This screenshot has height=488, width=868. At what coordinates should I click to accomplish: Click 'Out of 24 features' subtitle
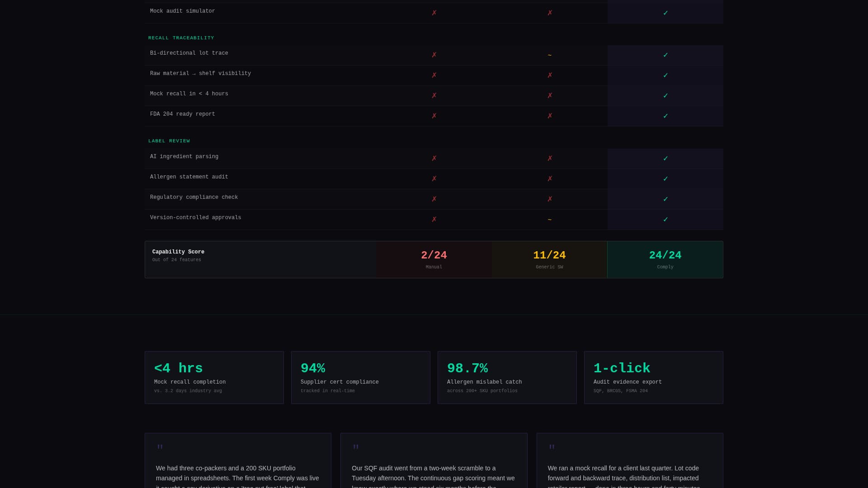[x=177, y=260]
